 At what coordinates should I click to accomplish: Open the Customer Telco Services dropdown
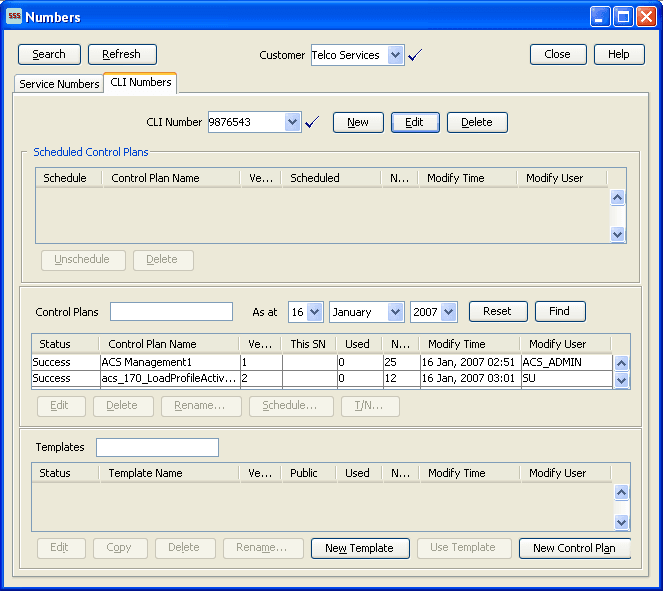395,56
